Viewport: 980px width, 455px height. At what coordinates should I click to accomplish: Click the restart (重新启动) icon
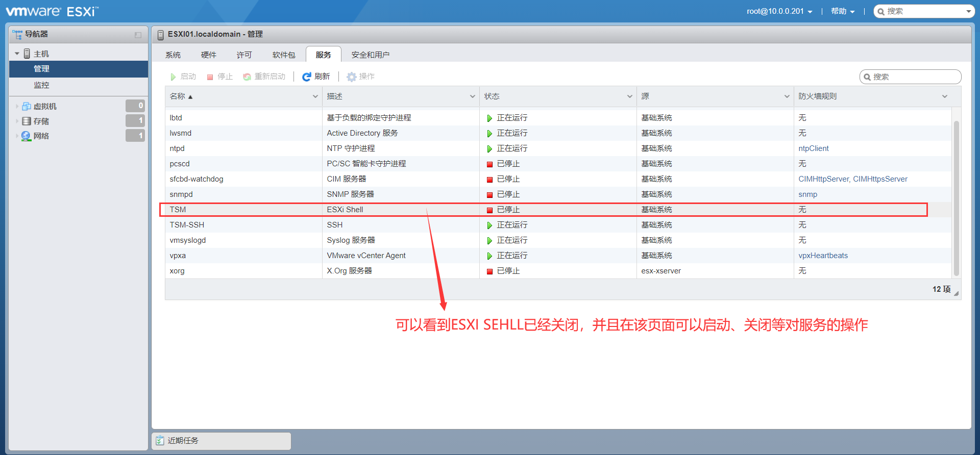click(x=247, y=77)
